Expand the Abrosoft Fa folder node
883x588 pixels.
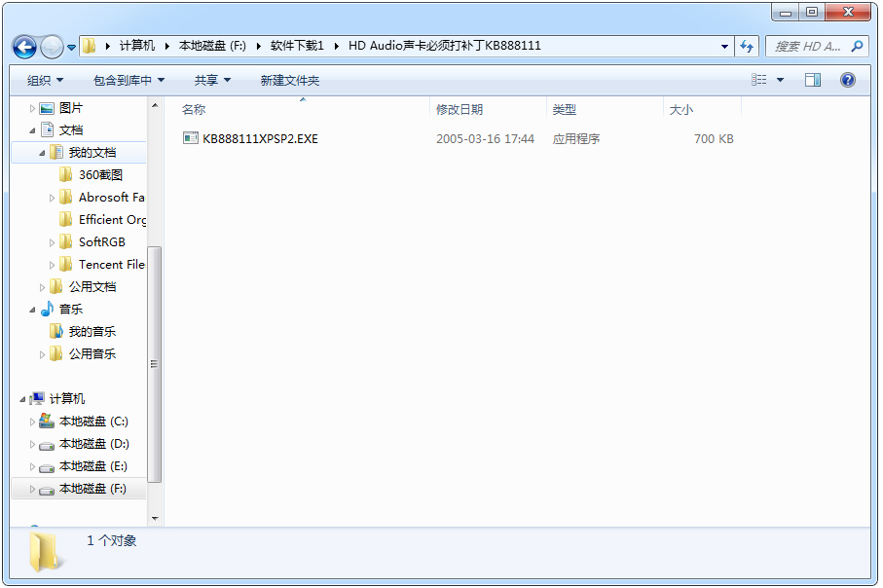coord(52,198)
